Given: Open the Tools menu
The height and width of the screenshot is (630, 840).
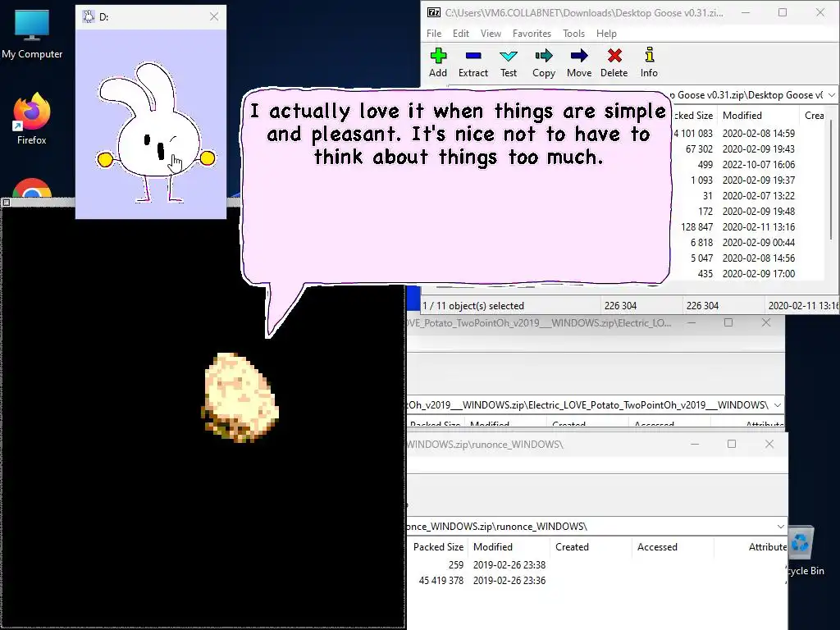Looking at the screenshot, I should click(x=573, y=33).
